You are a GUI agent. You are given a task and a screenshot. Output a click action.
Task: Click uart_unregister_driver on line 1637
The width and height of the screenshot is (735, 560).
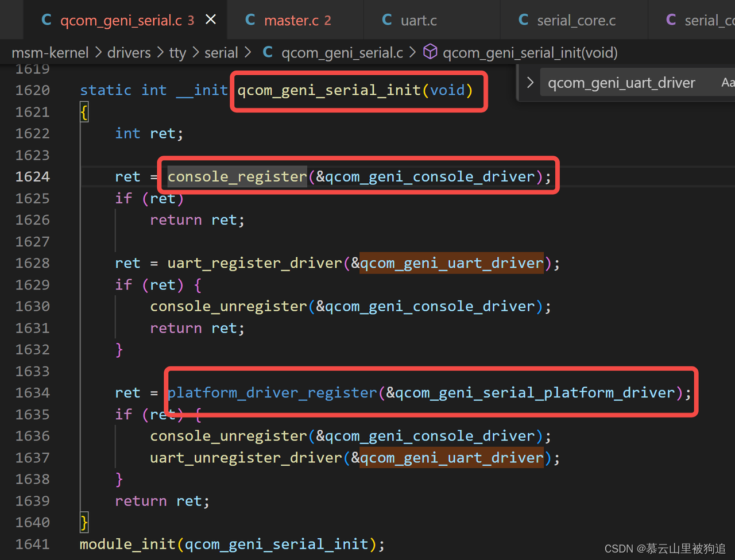246,457
